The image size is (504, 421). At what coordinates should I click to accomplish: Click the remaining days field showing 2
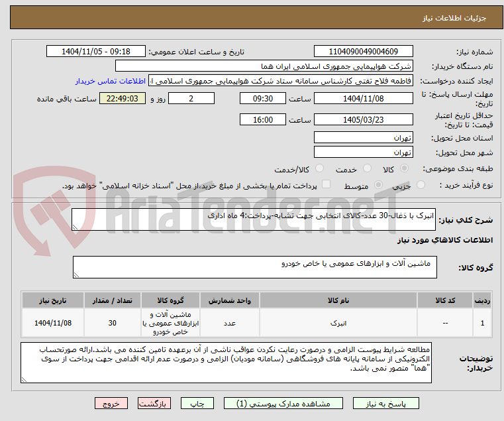pos(191,98)
